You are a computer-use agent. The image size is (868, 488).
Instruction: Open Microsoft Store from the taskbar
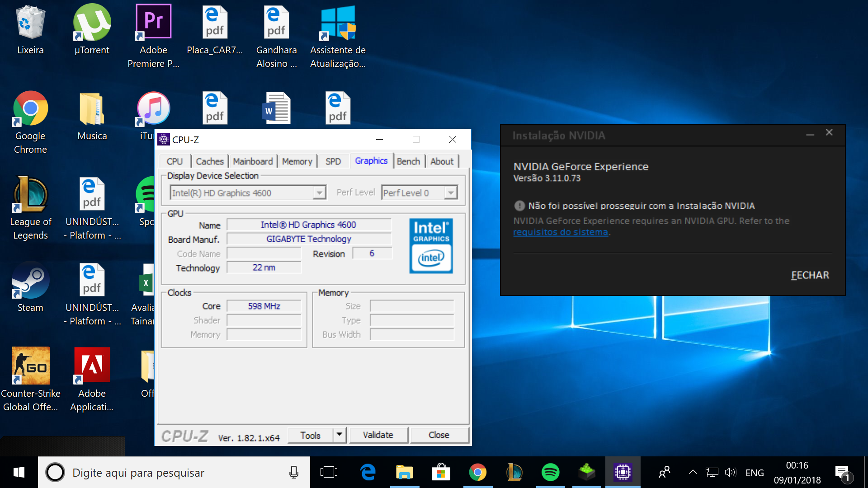pyautogui.click(x=441, y=473)
